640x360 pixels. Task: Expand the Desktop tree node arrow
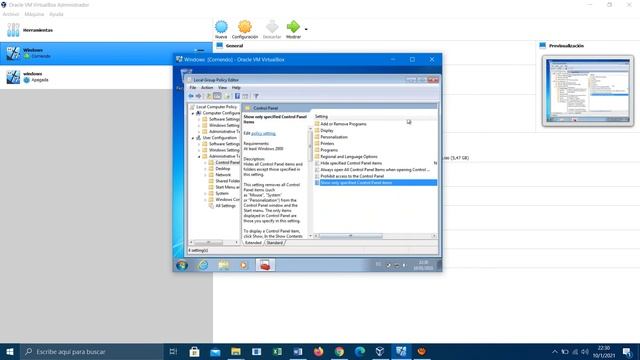point(206,169)
